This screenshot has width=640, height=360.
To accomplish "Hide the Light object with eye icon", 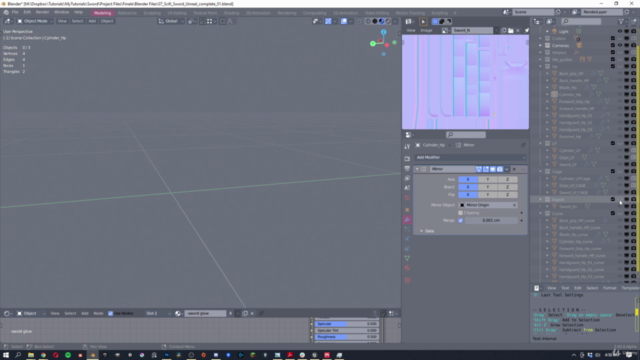I will click(620, 31).
